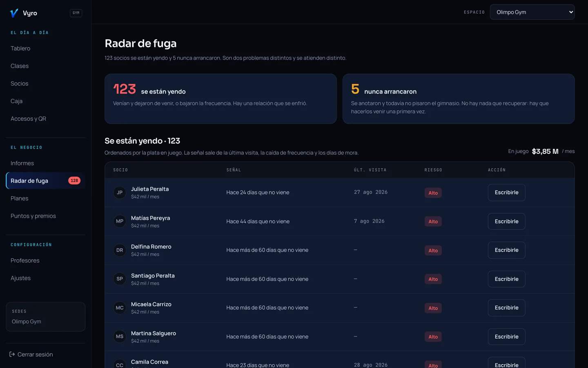The width and height of the screenshot is (588, 368).
Task: Click the '7 ago 2026' last visit date
Action: tap(369, 221)
